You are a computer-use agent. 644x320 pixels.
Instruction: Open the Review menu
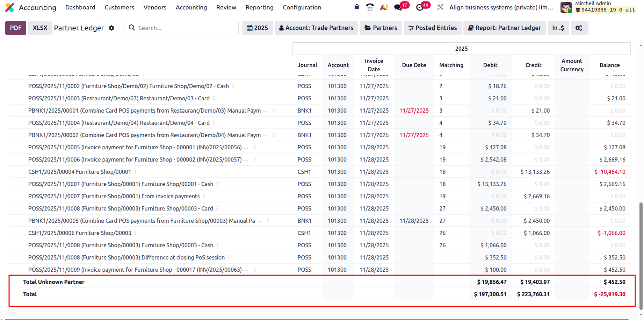click(226, 7)
